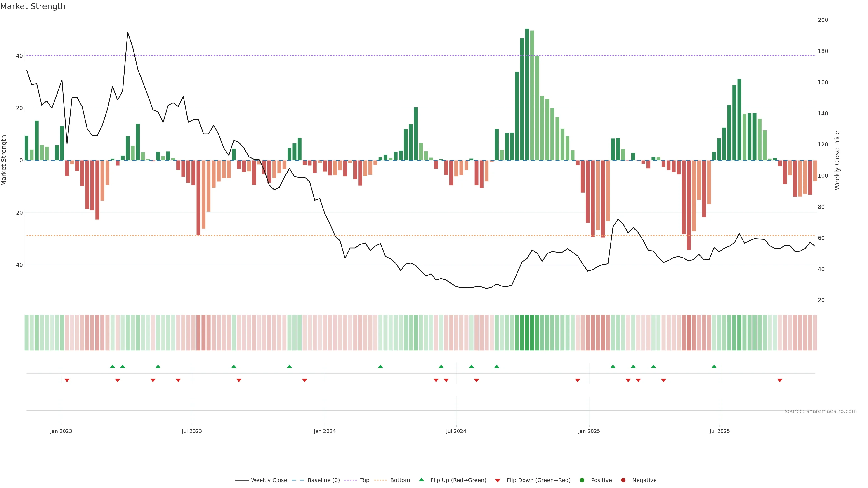Click first green flip-up triangle marker

(113, 366)
